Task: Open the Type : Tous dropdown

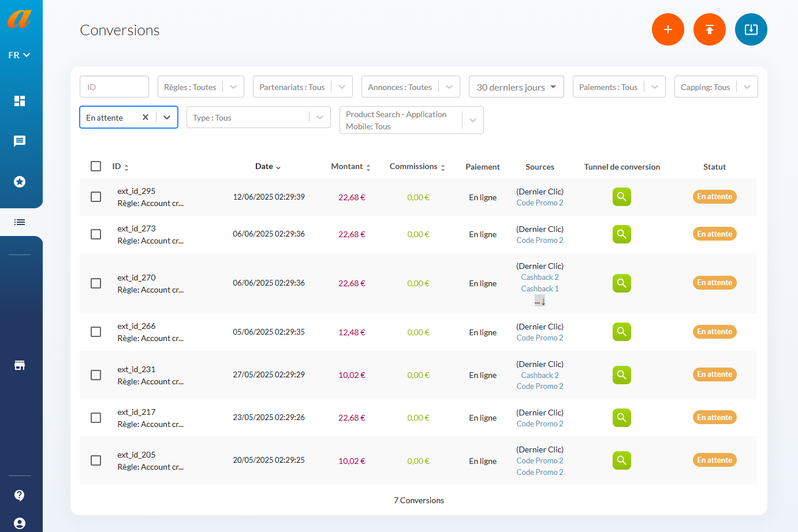Action: tap(259, 117)
